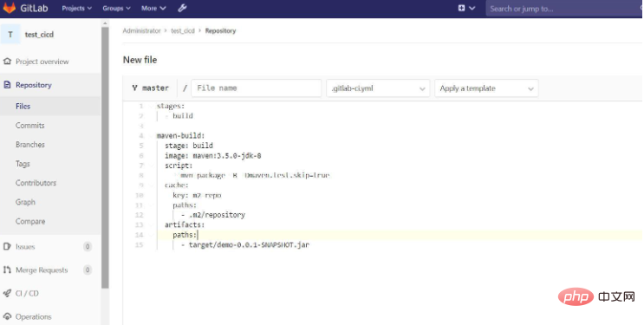Open the admin area wrench icon
The height and width of the screenshot is (325, 644).
(182, 8)
